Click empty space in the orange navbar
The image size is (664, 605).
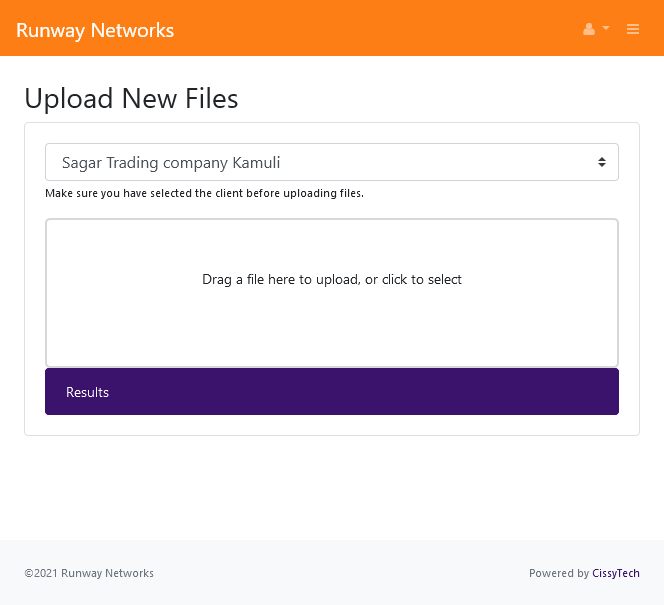click(x=380, y=29)
